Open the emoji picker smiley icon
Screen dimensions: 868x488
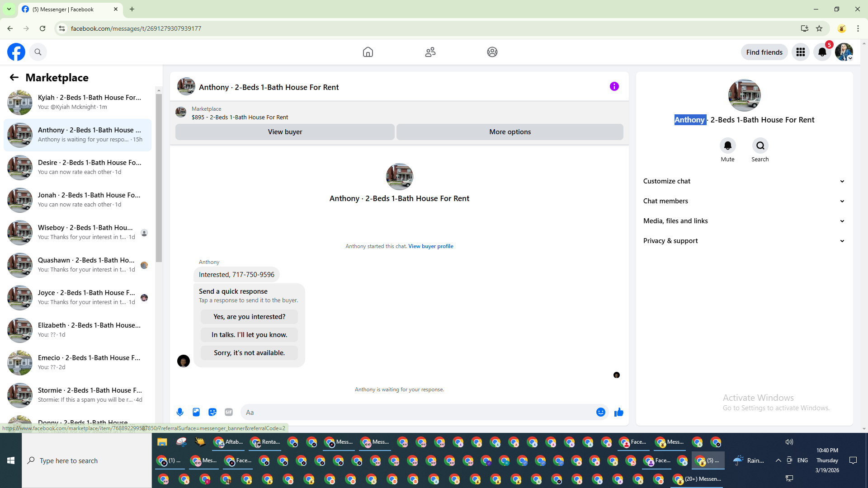click(600, 412)
